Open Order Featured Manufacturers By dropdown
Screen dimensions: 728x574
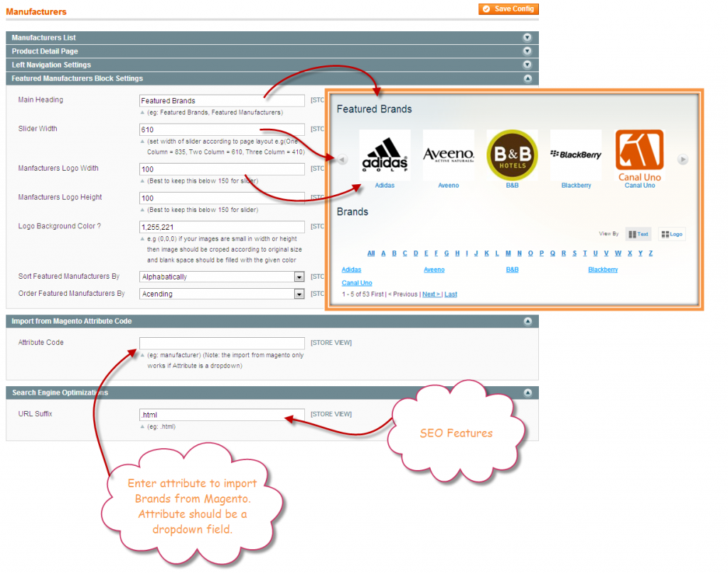(222, 294)
